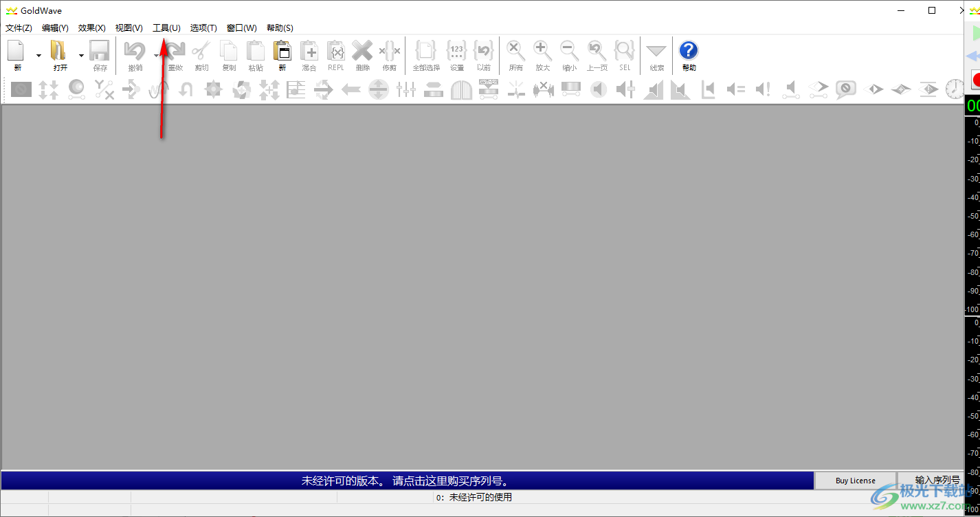Open the 文件(Z) menu
Screen dimensions: 980x517
point(19,28)
